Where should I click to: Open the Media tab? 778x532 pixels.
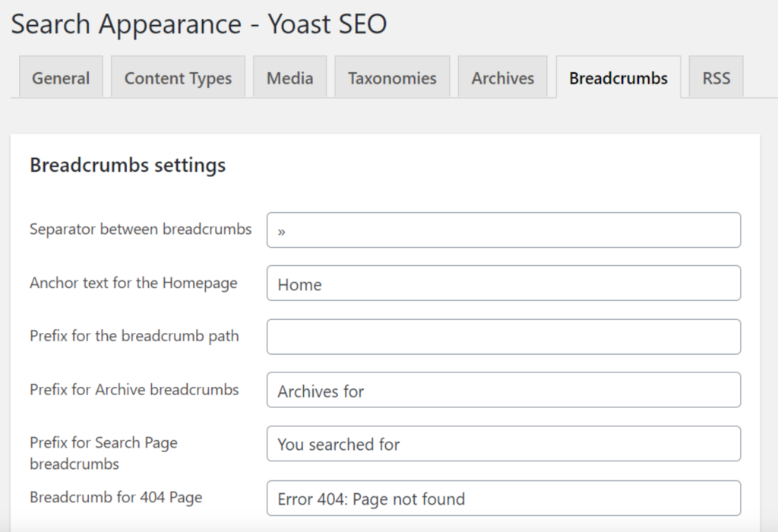point(289,78)
